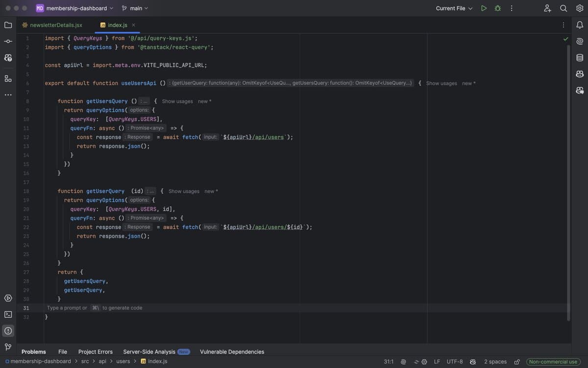Click membership-dashboard in breadcrumb

[38, 362]
